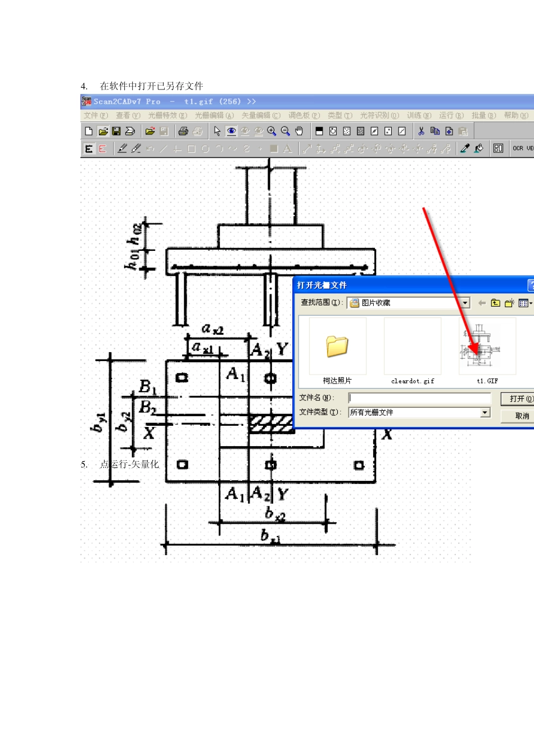Image resolution: width=534 pixels, height=756 pixels.
Task: Click the Copy icon in toolbar
Action: tap(435, 131)
